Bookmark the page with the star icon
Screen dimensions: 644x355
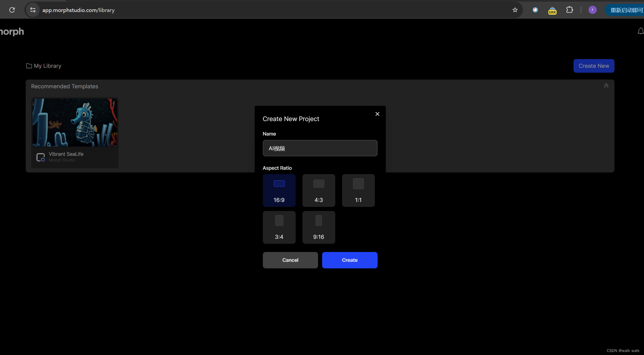click(515, 10)
